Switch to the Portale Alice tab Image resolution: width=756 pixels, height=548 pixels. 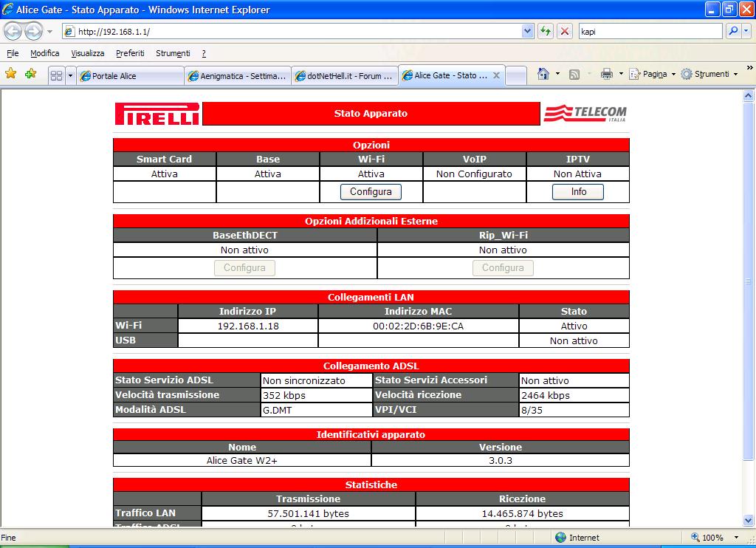point(130,76)
